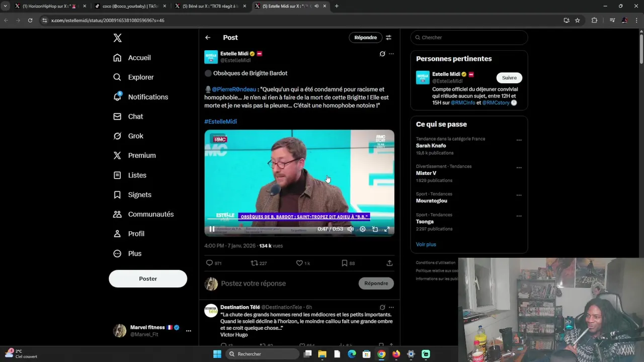Click the Chercher search field
This screenshot has height=362, width=644.
pos(469,38)
